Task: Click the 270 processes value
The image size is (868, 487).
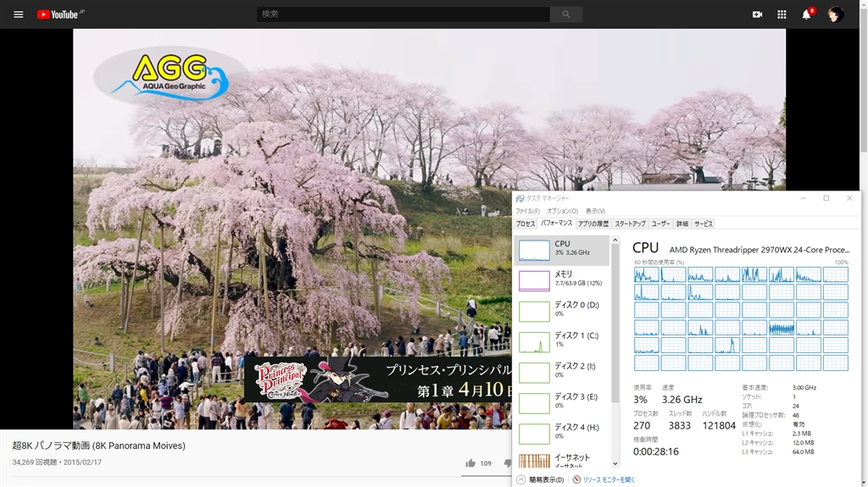Action: point(642,425)
